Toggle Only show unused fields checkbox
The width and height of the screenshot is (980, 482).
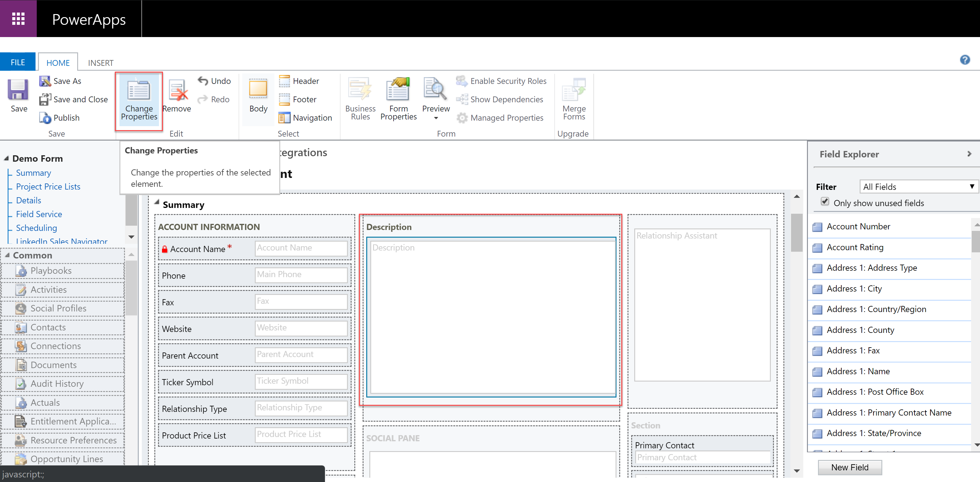825,201
